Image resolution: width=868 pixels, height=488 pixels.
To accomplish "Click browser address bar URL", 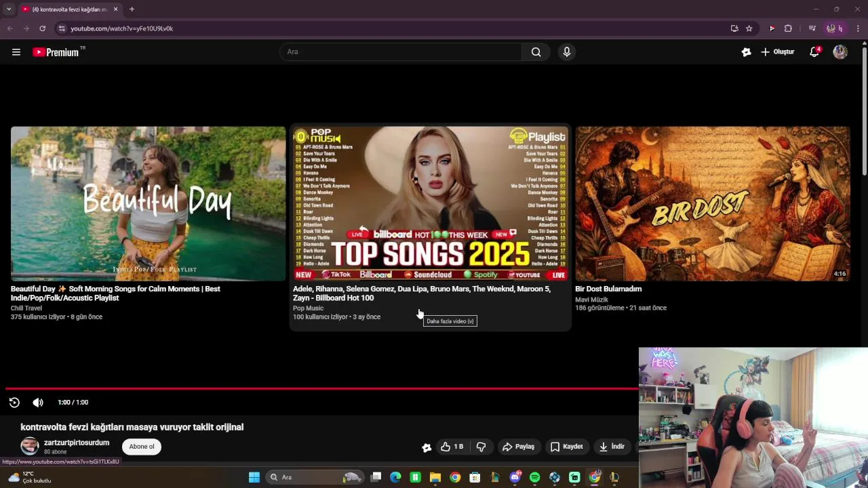I will [122, 28].
